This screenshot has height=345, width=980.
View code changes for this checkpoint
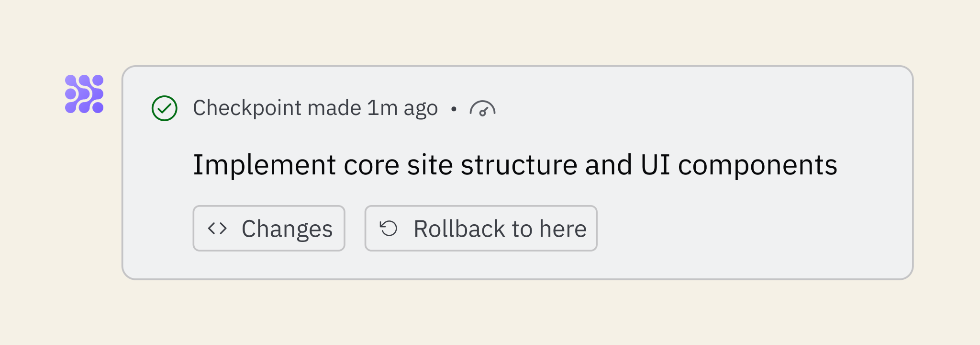(269, 228)
